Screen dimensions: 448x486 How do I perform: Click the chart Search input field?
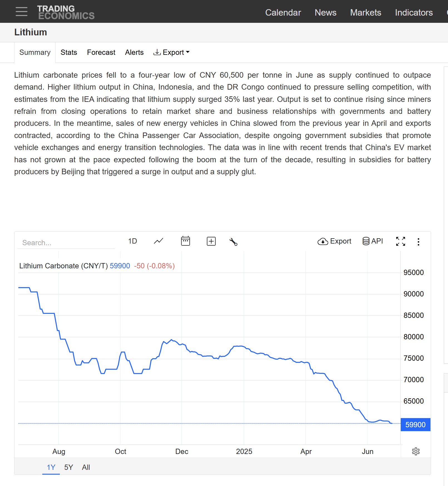(66, 243)
